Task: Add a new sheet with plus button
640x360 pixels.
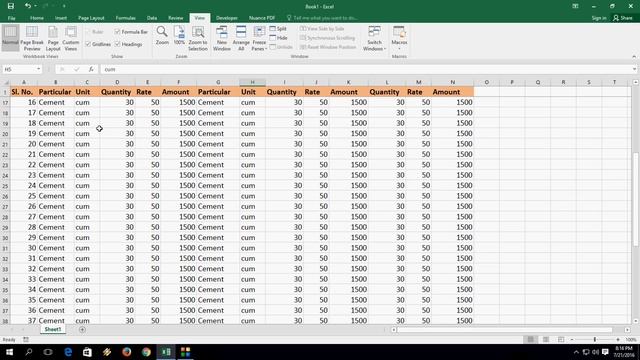Action: coord(82,329)
